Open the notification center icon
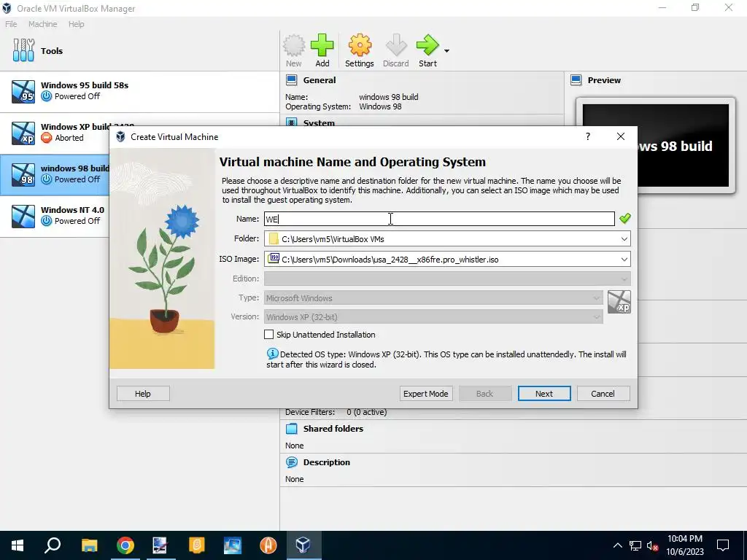The width and height of the screenshot is (747, 560). 723,545
